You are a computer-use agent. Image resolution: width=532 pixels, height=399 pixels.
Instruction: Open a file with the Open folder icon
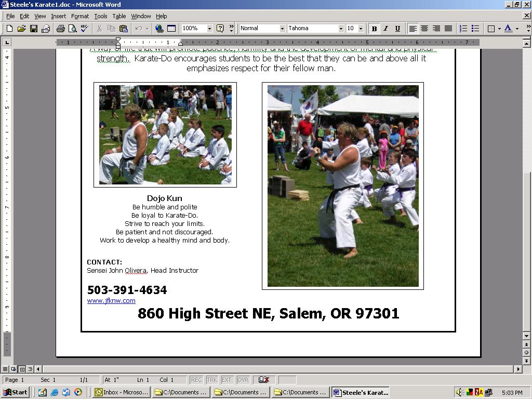click(21, 29)
